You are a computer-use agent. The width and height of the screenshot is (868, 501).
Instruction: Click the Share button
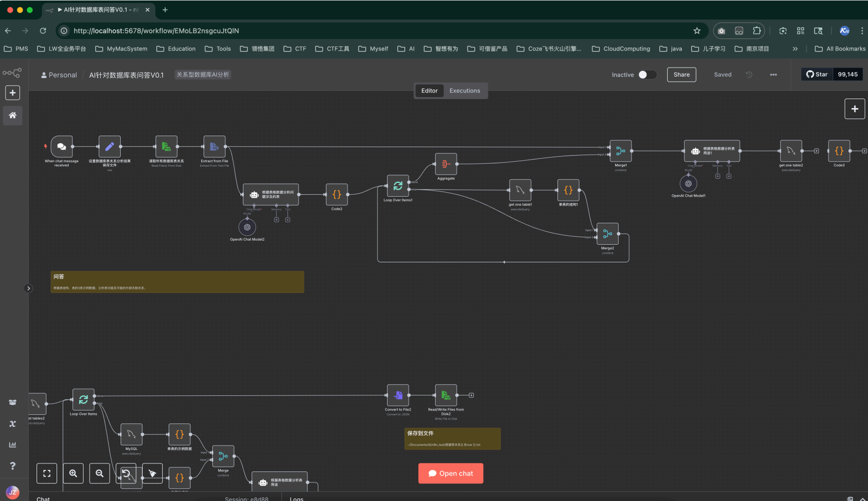point(681,75)
